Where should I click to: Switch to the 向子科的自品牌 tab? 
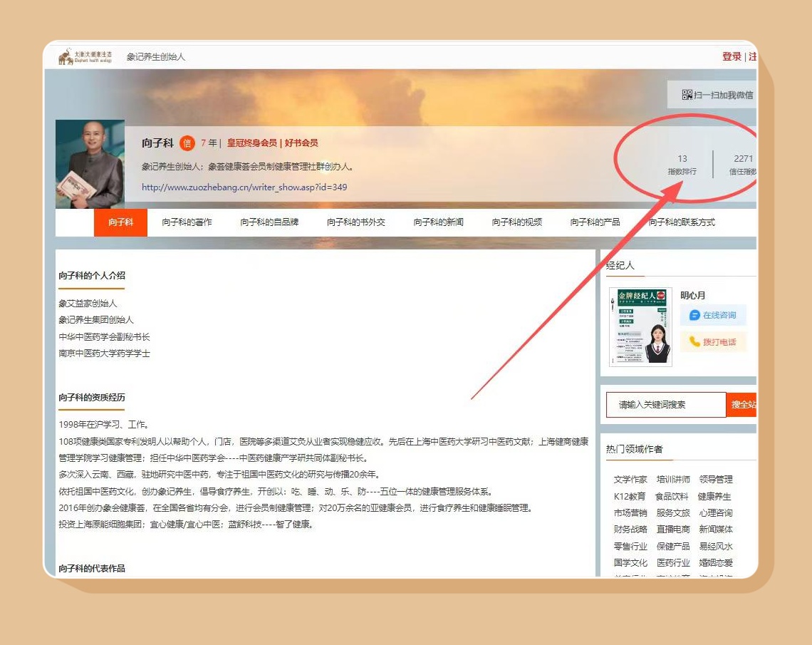(269, 222)
